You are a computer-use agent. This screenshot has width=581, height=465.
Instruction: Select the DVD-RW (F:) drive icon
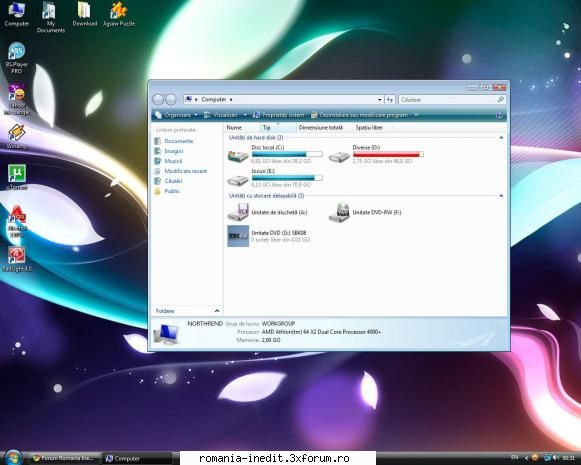click(339, 212)
